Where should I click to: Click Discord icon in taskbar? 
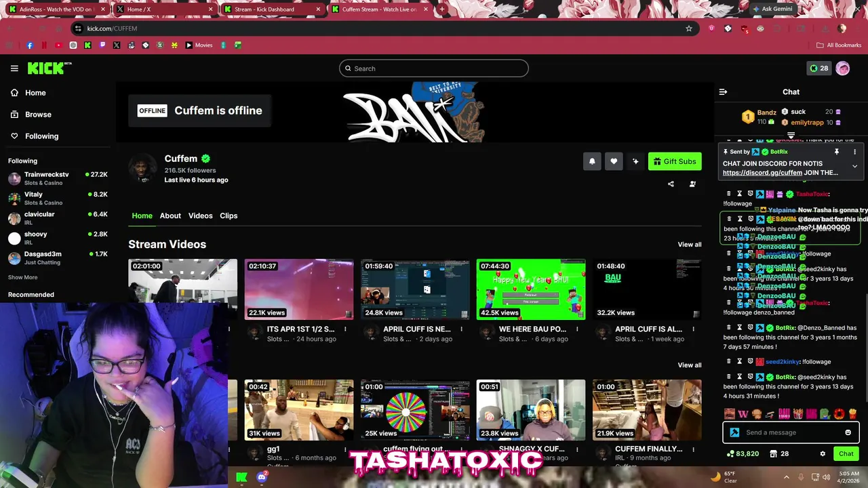[262, 477]
